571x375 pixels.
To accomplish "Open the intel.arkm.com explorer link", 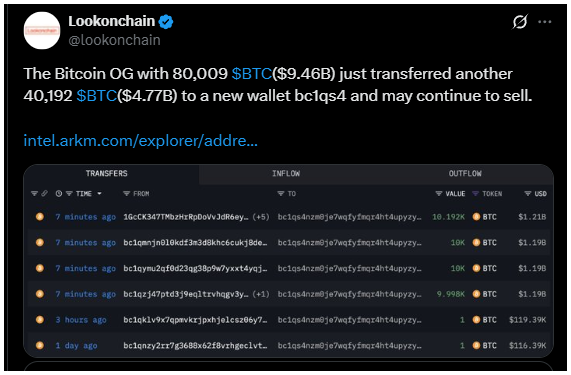I will point(141,141).
